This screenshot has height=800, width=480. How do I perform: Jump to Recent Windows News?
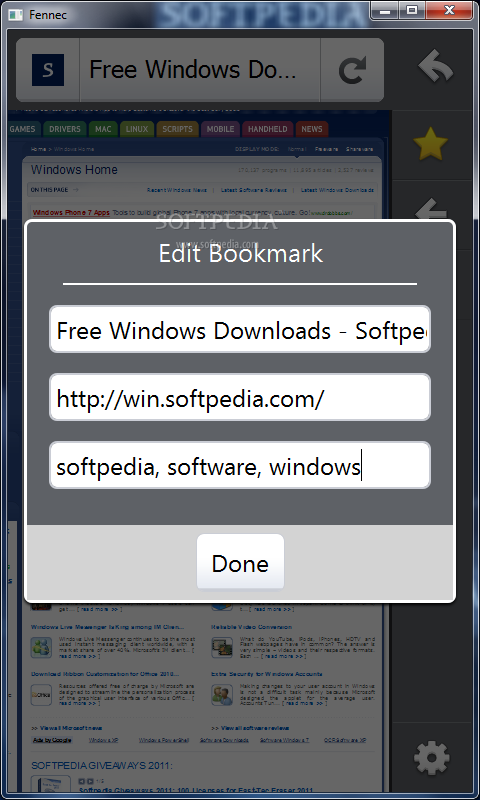coord(176,190)
